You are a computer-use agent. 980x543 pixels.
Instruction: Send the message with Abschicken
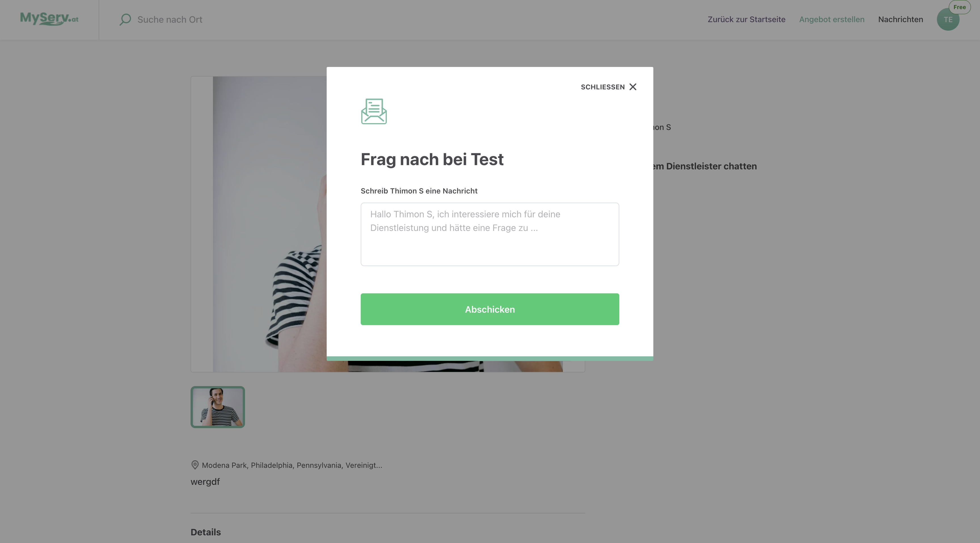tap(490, 309)
